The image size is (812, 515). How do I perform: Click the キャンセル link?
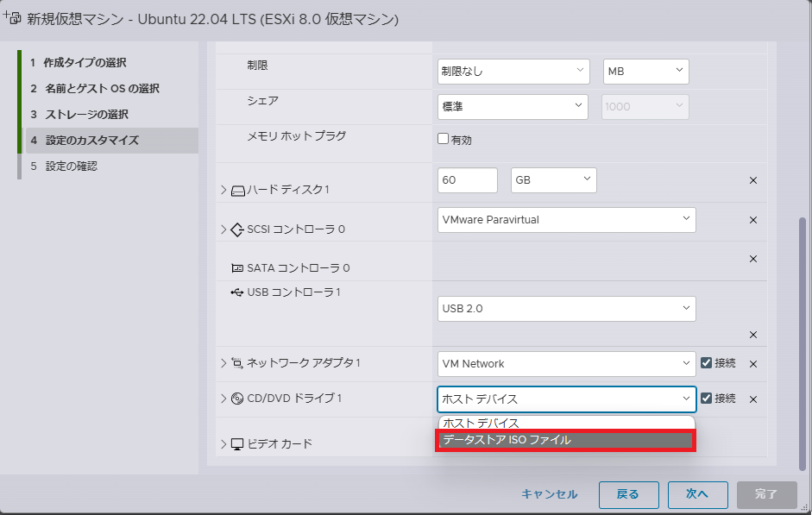[549, 494]
